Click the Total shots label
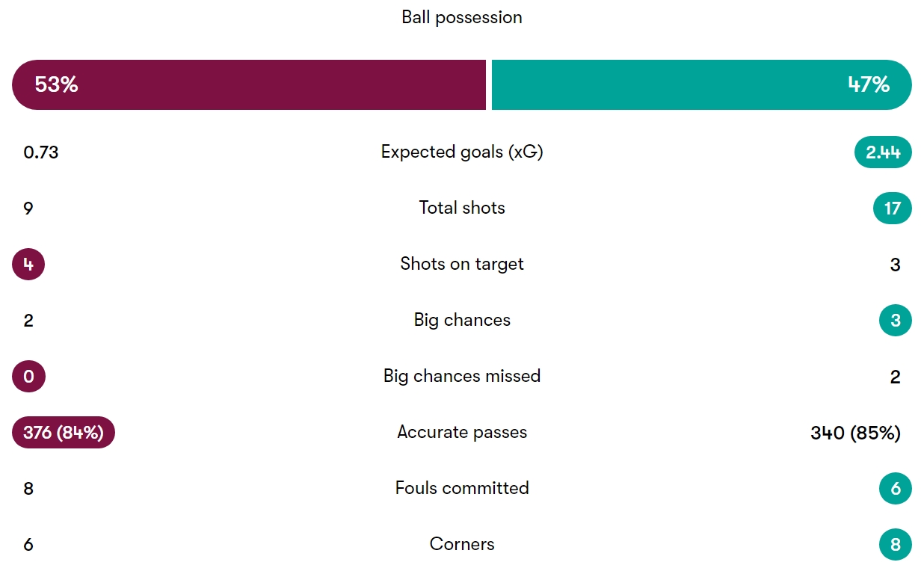 click(462, 208)
